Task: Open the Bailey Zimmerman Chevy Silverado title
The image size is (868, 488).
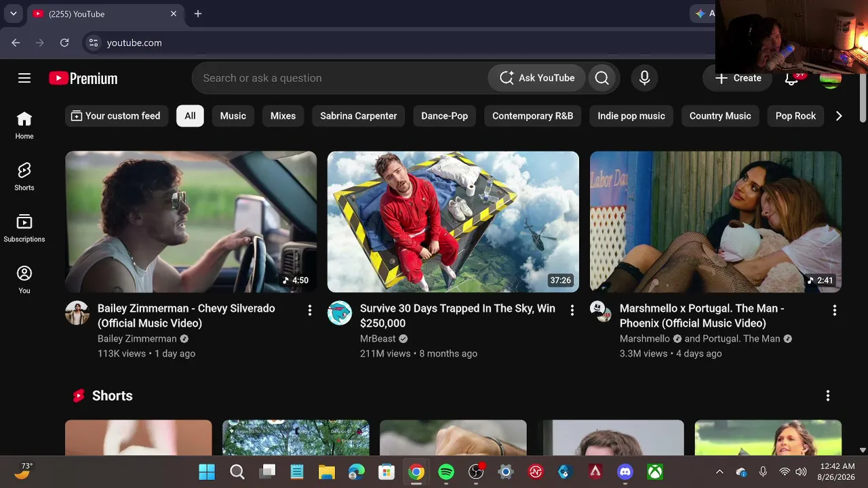Action: click(186, 316)
